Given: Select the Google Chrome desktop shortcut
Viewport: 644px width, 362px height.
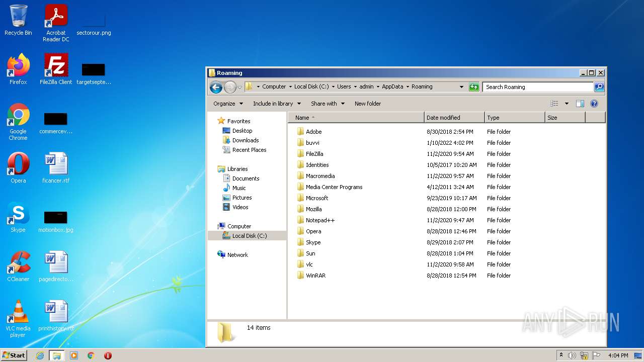Looking at the screenshot, I should tap(18, 122).
